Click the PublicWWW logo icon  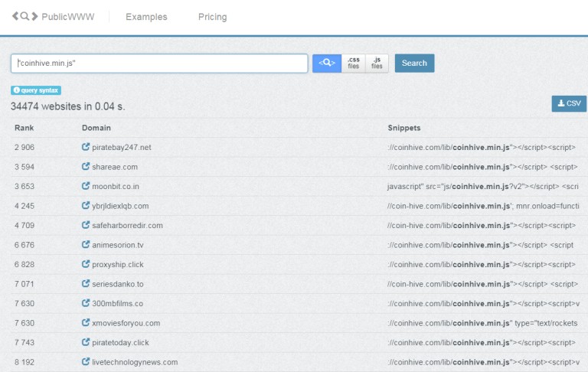24,16
